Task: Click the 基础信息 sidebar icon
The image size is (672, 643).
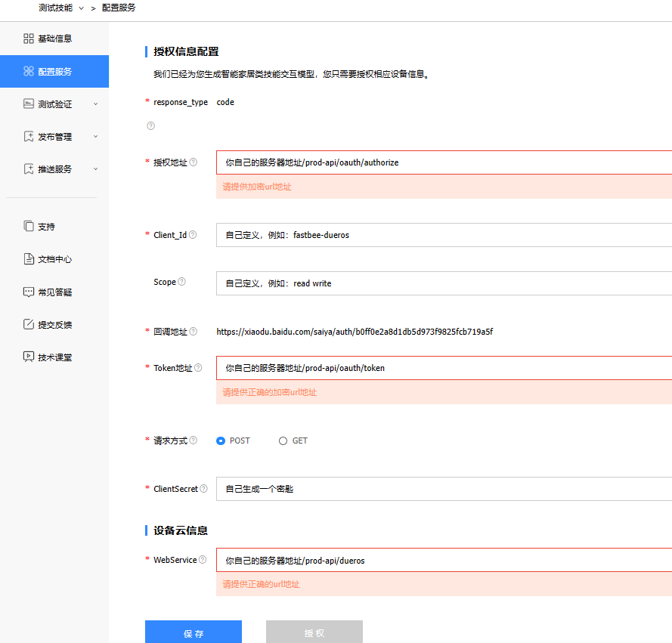Action: coord(29,39)
